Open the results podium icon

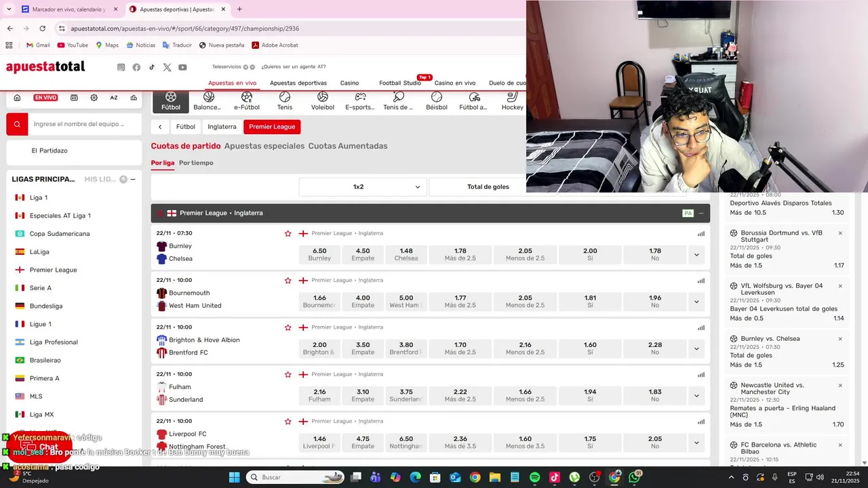(134, 98)
